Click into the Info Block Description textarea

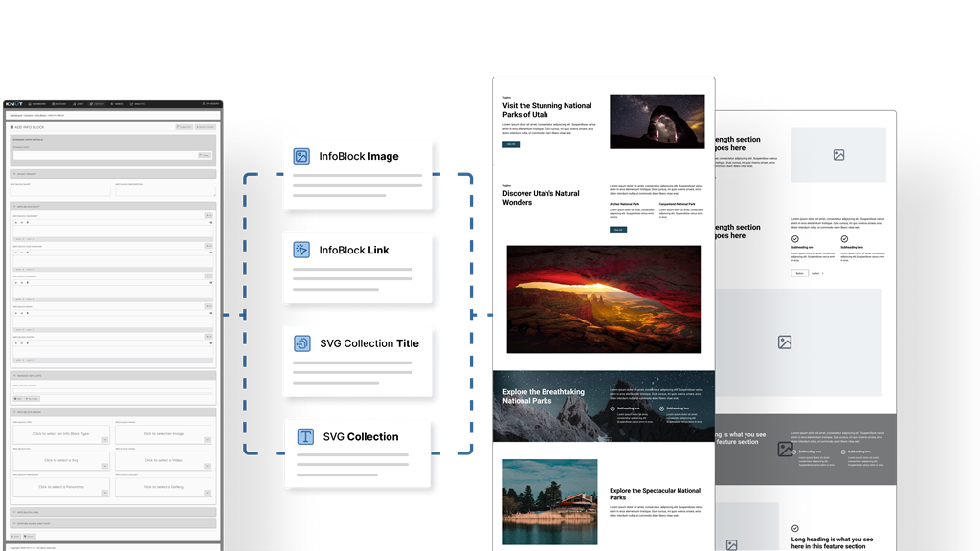coord(165,191)
